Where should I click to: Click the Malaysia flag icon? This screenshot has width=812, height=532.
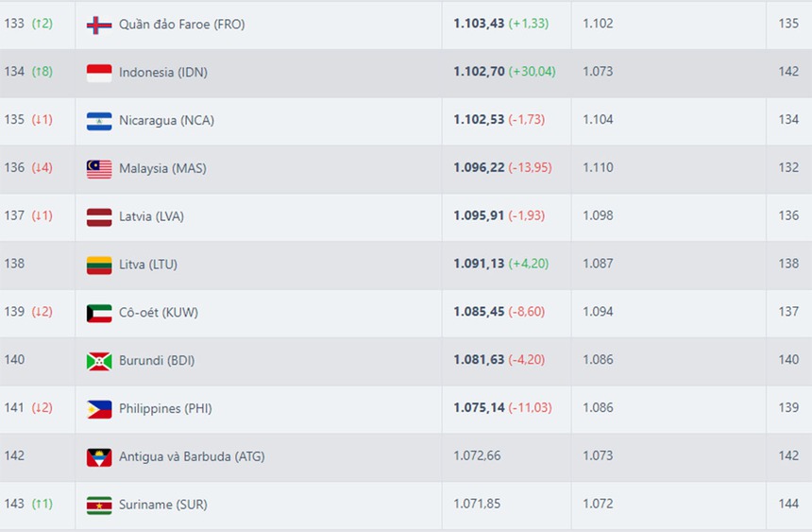99,169
